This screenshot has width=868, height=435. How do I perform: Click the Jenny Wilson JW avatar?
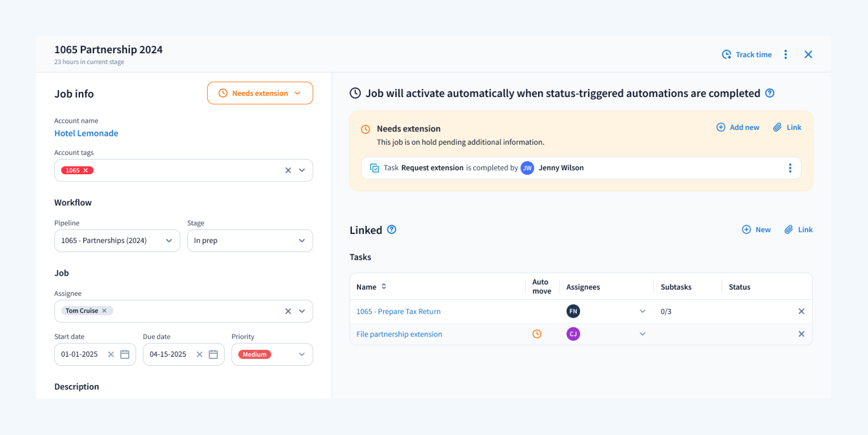point(527,168)
